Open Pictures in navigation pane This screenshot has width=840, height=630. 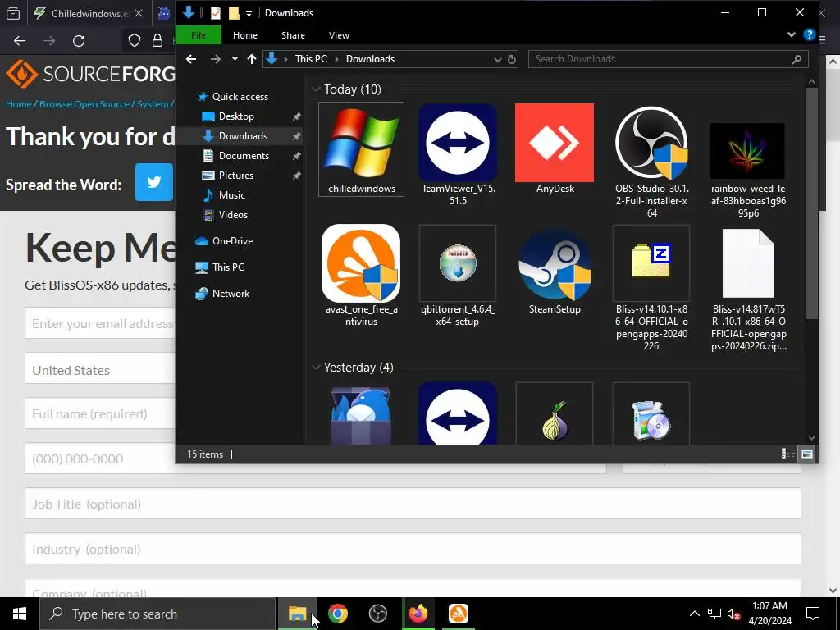(235, 176)
